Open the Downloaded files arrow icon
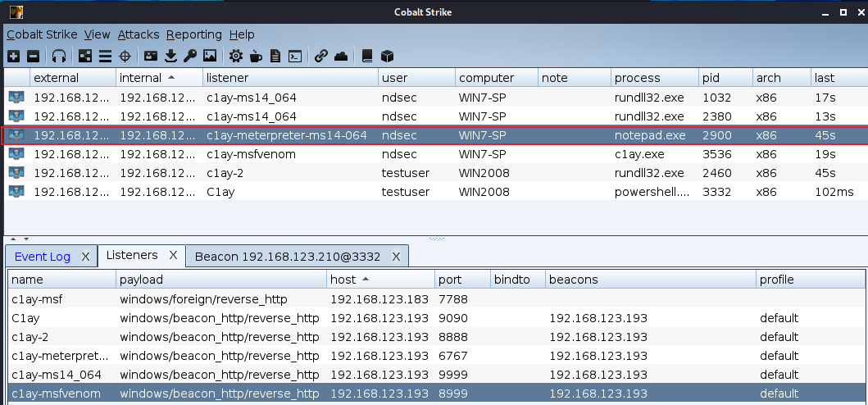Viewport: 868px width, 405px height. (x=171, y=56)
